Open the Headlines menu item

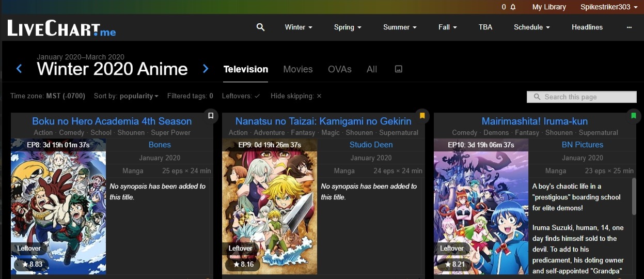pos(587,27)
